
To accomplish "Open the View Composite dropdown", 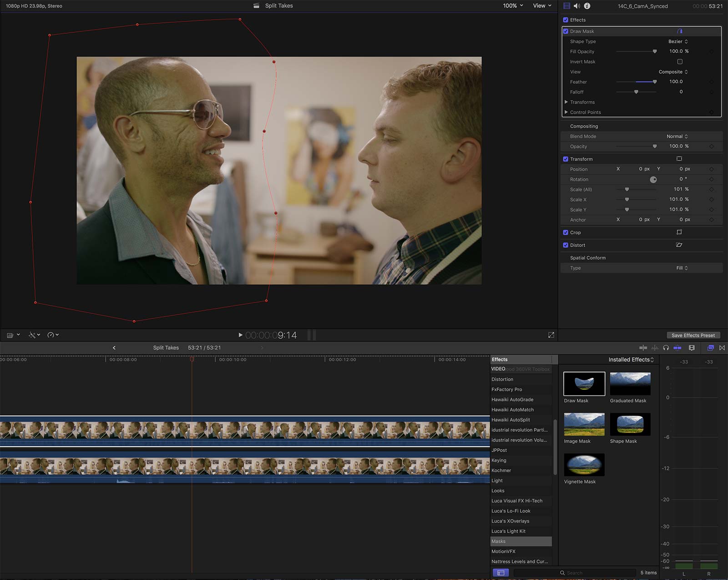I will pyautogui.click(x=673, y=72).
